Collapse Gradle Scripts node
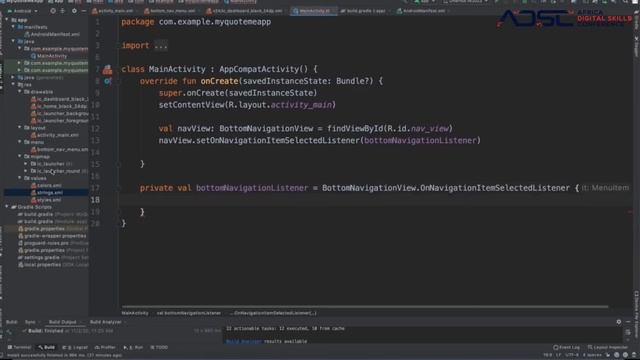Screen dimensions: 640x360 (x=7, y=207)
